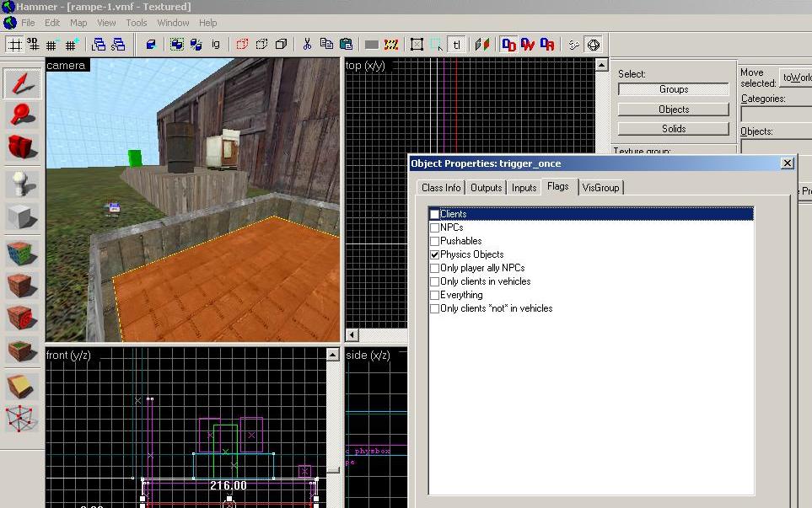
Task: Close the Object Properties dialog
Action: coord(788,163)
